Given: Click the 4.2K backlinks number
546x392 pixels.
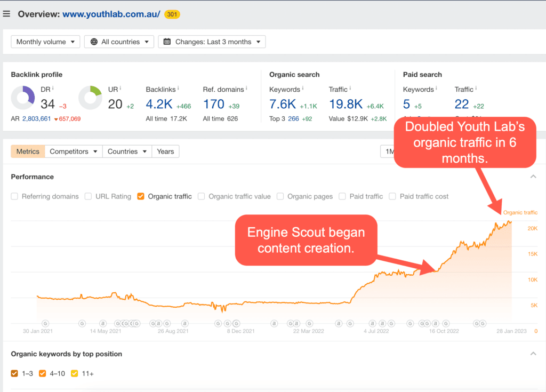Looking at the screenshot, I should pyautogui.click(x=158, y=103).
